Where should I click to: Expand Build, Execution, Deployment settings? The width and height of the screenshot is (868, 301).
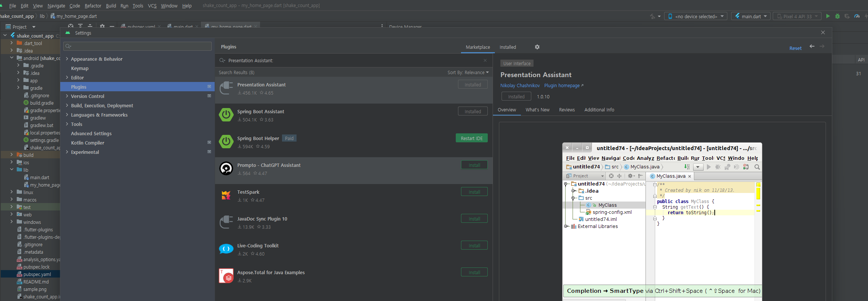[67, 105]
